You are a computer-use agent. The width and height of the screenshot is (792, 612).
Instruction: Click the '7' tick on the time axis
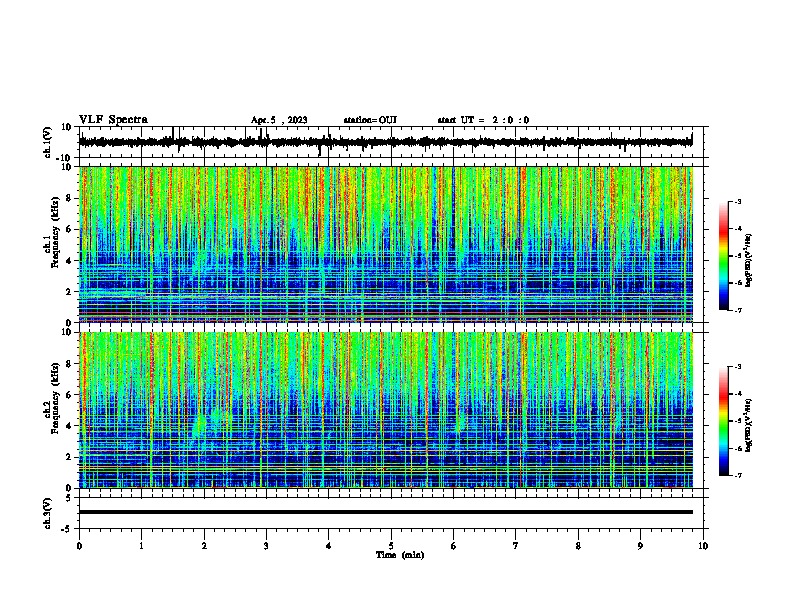(x=516, y=546)
